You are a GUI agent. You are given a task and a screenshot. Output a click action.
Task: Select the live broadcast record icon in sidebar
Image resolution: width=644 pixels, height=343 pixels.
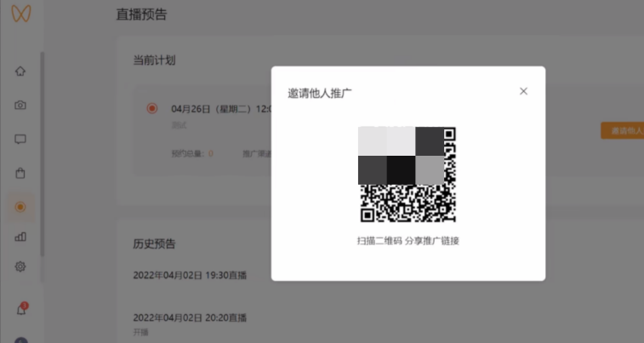tap(20, 207)
